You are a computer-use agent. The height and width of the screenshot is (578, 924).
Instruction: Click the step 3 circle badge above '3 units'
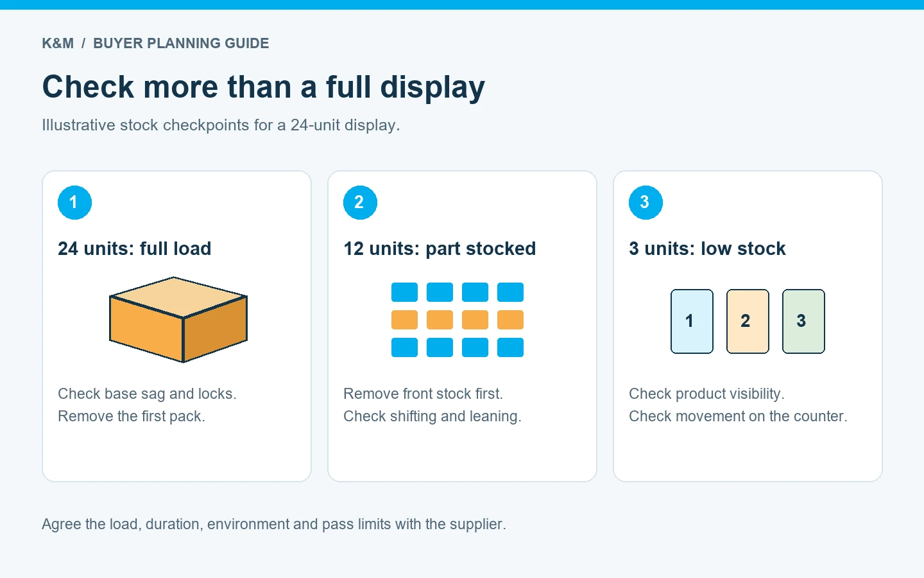[x=646, y=202]
